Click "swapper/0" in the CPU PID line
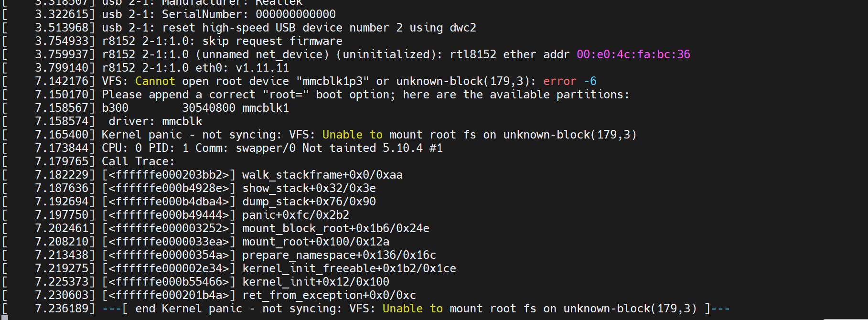 [266, 148]
